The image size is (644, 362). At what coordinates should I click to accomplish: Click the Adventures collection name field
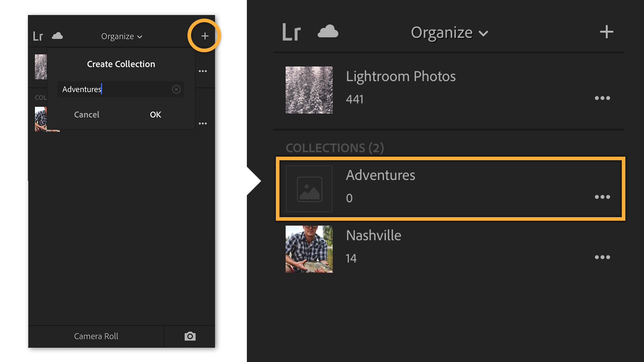coord(121,89)
